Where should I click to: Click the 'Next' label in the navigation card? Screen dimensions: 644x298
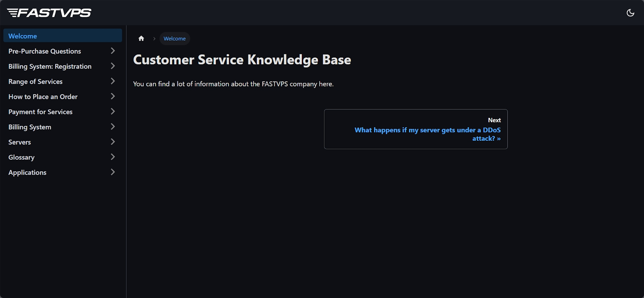(x=494, y=120)
